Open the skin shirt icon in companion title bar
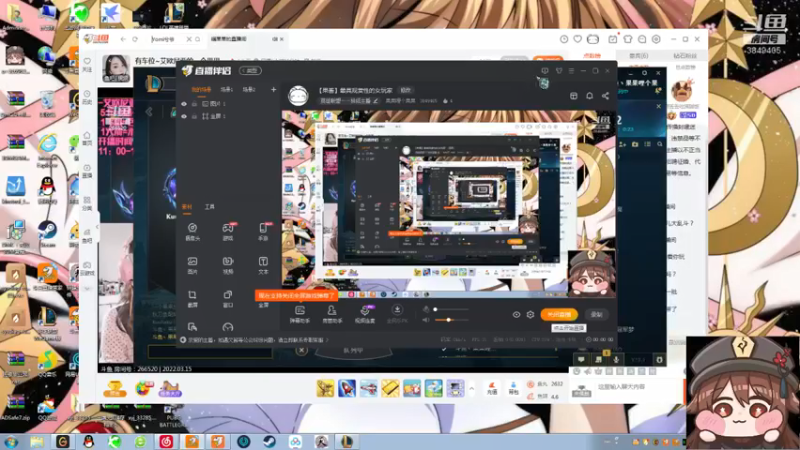The image size is (800, 450). (559, 71)
